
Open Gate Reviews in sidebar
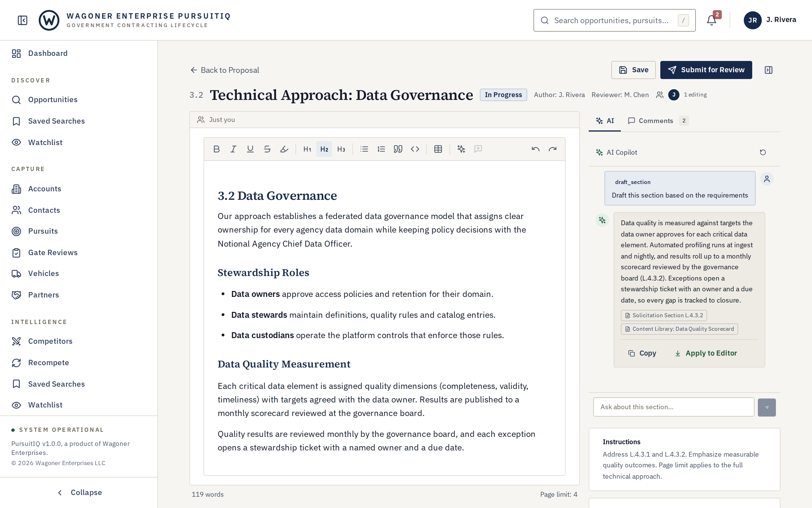tap(78, 253)
